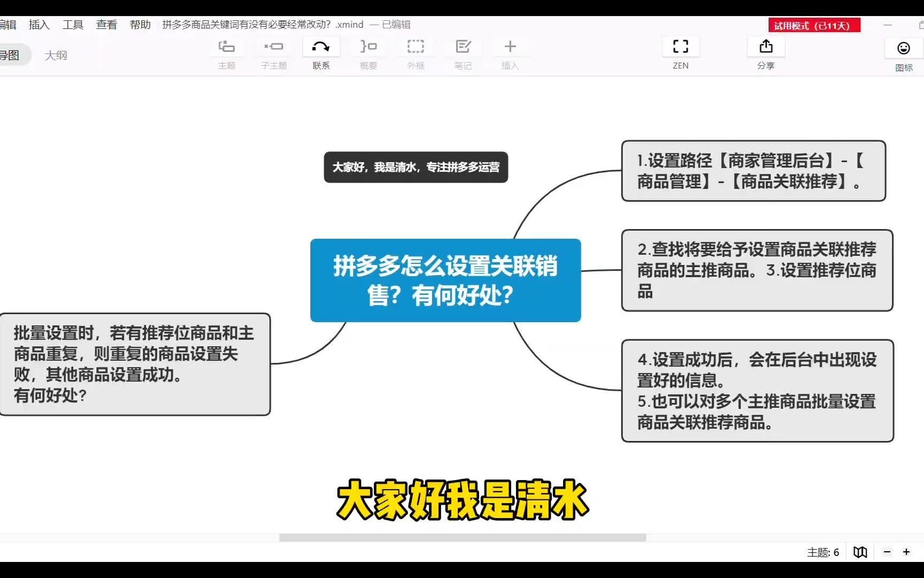Select the 联系 (Relationship) tool
The height and width of the screenshot is (578, 924).
click(321, 47)
